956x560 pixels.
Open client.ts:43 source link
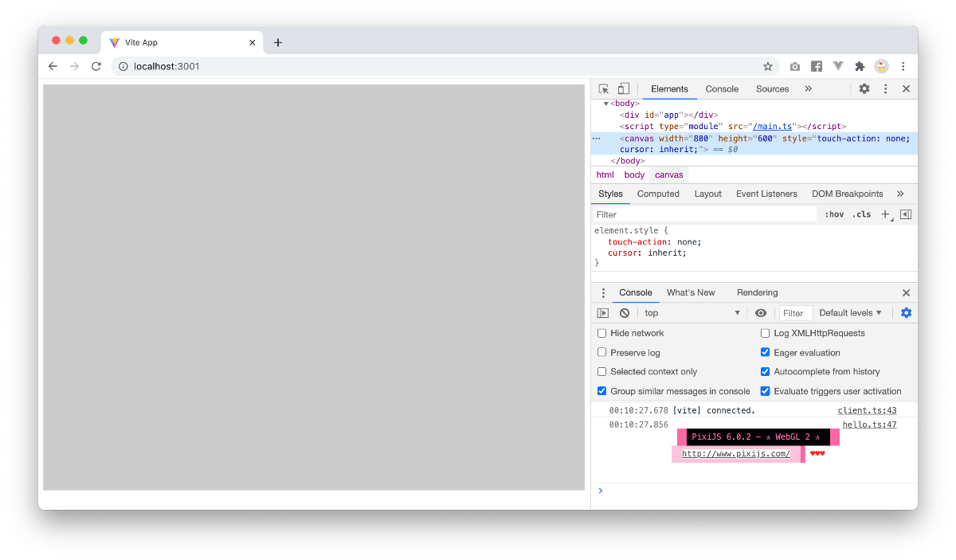coord(867,410)
